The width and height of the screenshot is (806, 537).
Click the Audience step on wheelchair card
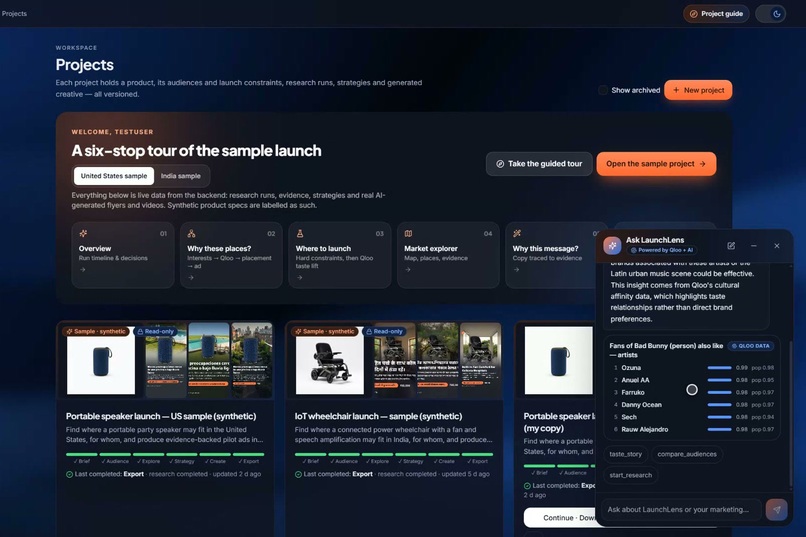point(344,461)
